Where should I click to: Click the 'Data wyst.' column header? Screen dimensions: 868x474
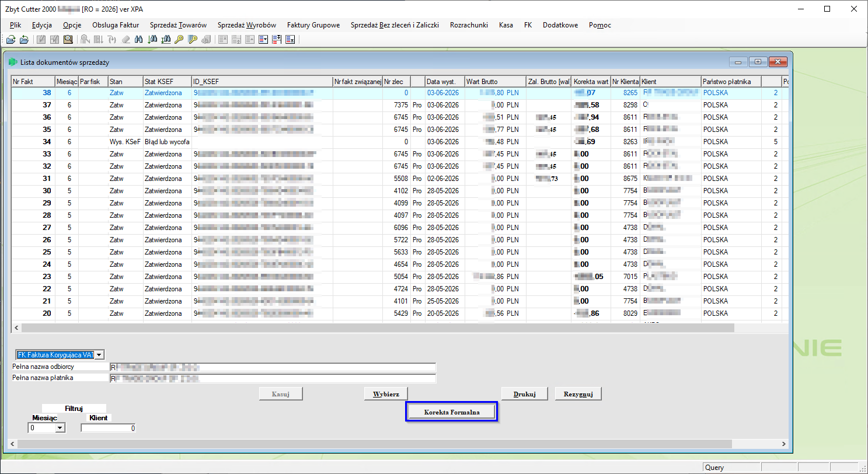pyautogui.click(x=444, y=82)
